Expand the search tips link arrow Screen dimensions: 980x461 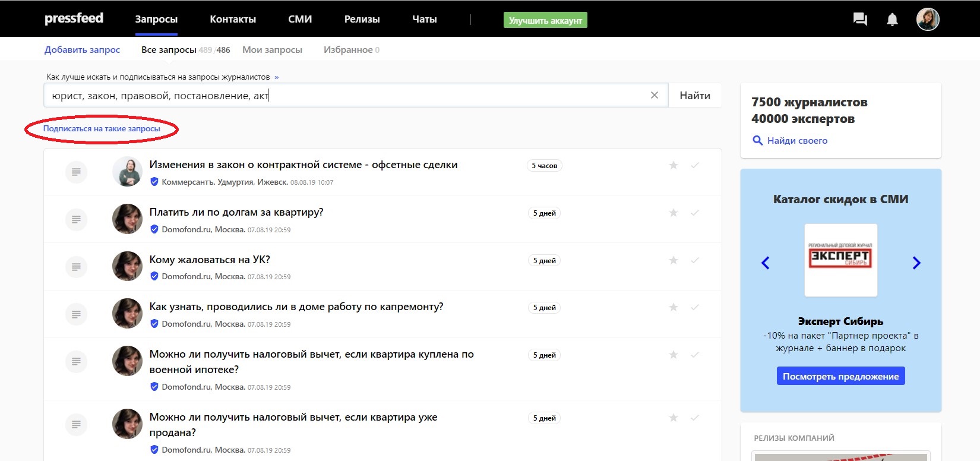tap(276, 77)
